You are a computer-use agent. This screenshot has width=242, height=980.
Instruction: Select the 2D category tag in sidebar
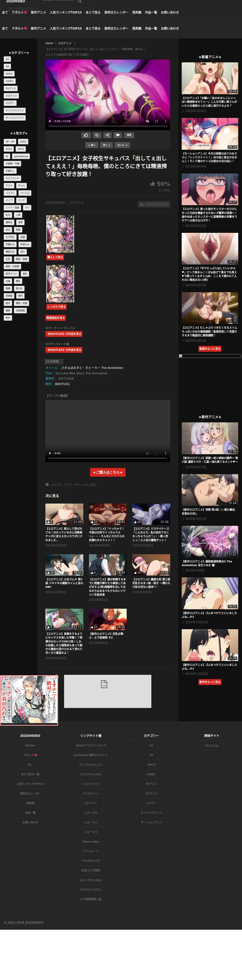point(7,59)
